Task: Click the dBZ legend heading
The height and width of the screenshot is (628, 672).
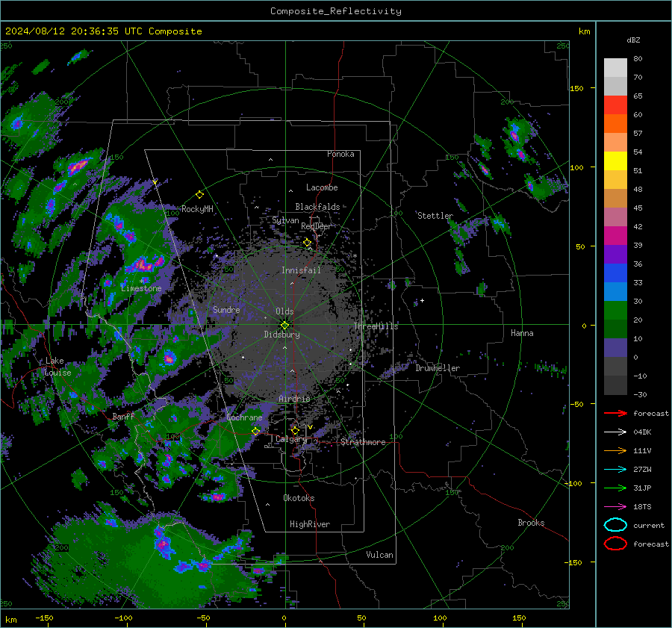Action: point(633,40)
